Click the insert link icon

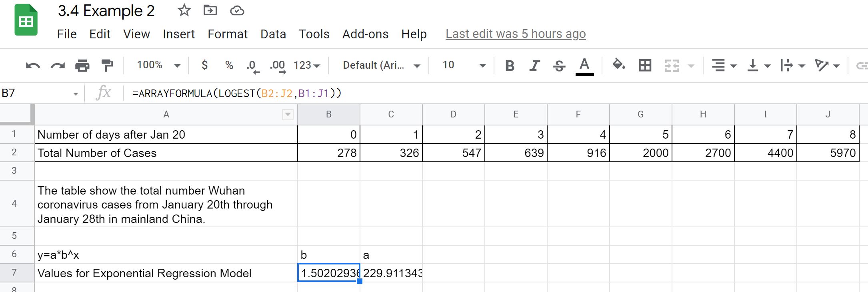[x=861, y=66]
